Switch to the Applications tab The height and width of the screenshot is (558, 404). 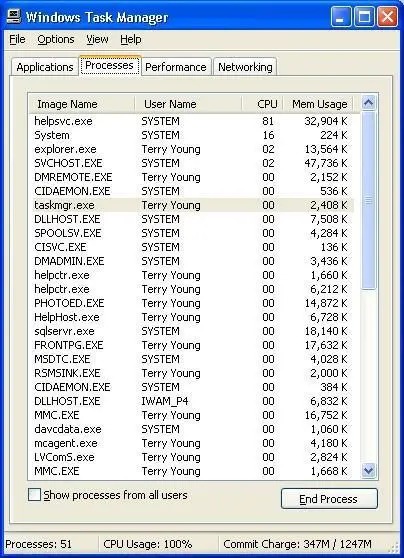[x=45, y=67]
